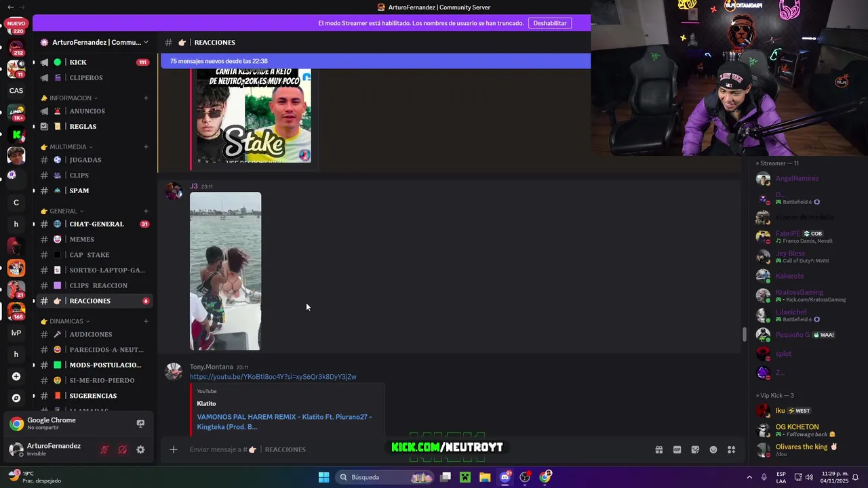Open member KratossGaming profile
This screenshot has width=868, height=488.
[800, 296]
